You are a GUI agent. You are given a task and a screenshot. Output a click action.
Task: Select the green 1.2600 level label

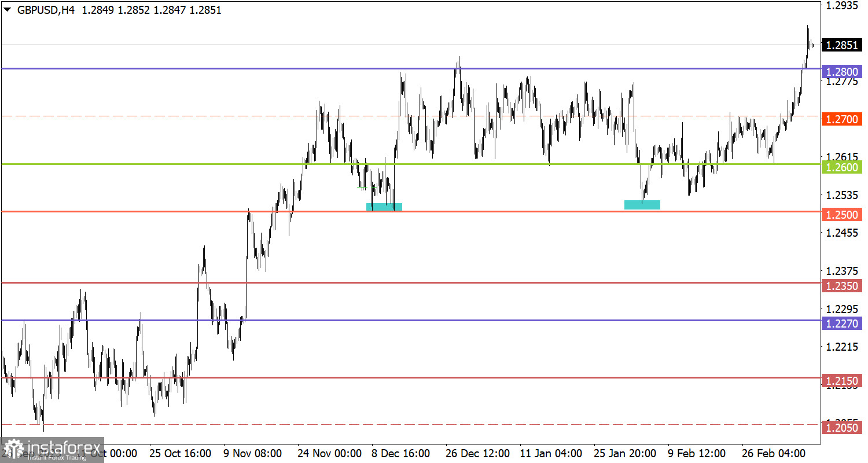pos(842,167)
